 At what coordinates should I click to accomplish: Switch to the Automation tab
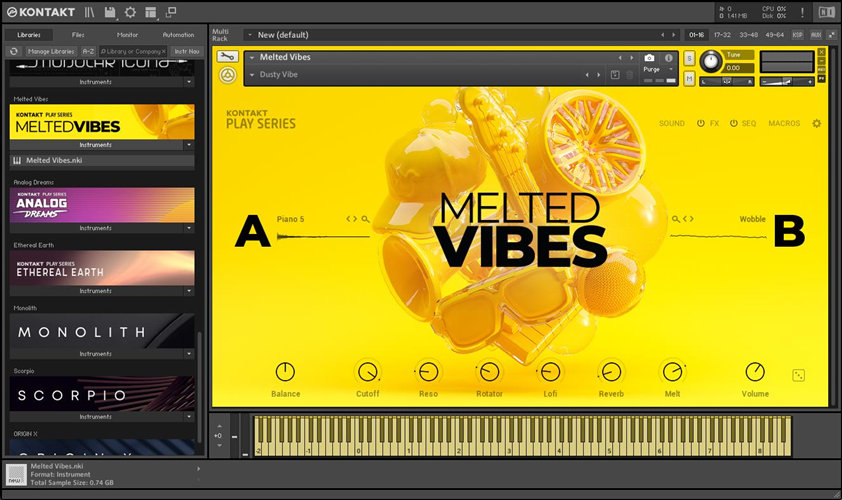tap(178, 35)
